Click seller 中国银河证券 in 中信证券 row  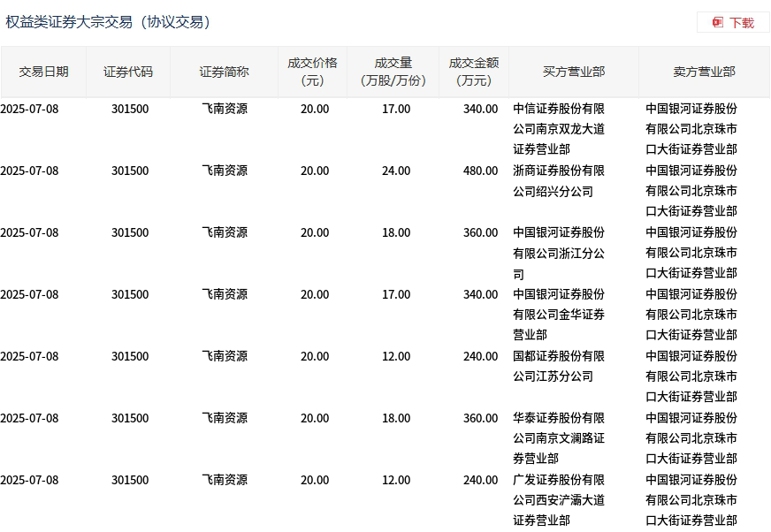691,129
